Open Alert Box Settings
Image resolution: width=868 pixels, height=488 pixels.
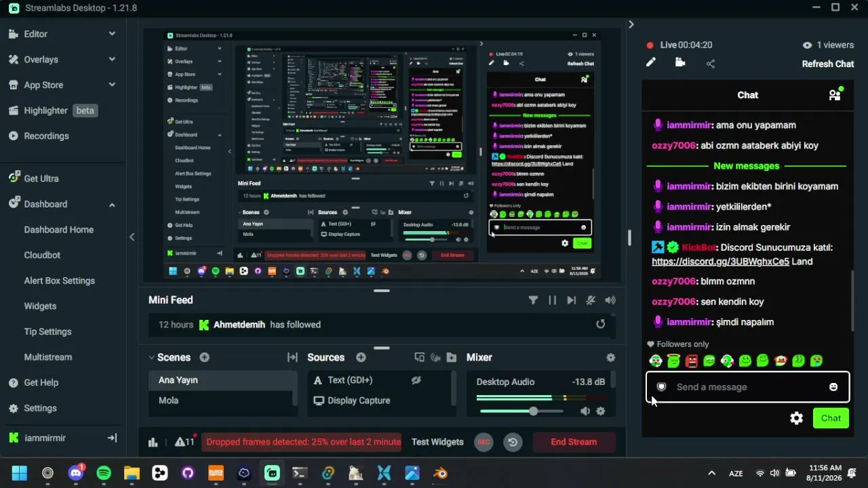(x=60, y=281)
